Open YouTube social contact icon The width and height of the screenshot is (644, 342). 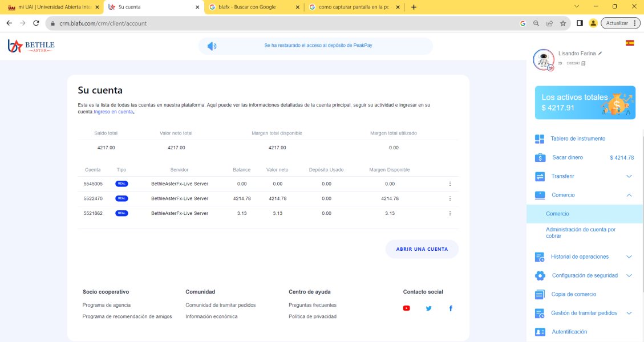click(x=407, y=308)
